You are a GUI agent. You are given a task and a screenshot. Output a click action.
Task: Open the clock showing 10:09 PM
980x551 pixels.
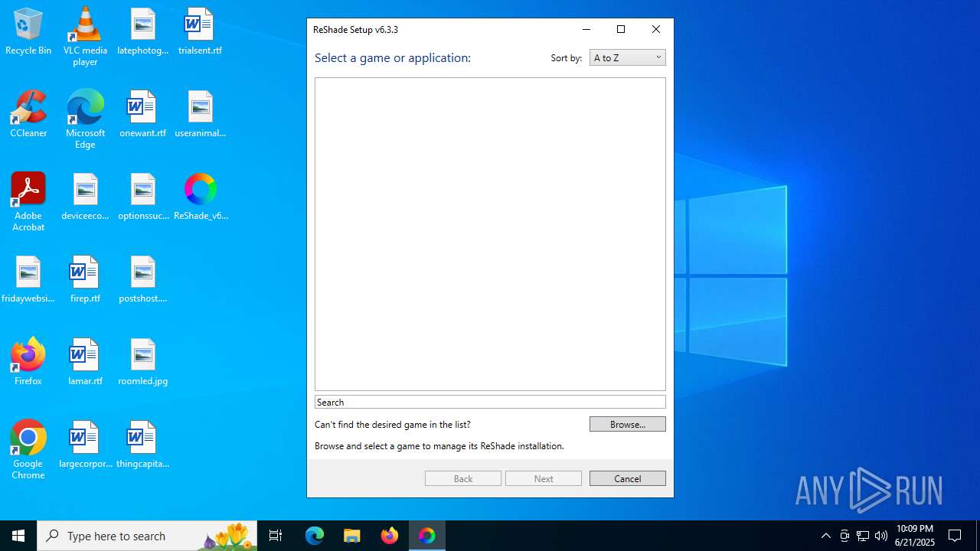pyautogui.click(x=915, y=536)
